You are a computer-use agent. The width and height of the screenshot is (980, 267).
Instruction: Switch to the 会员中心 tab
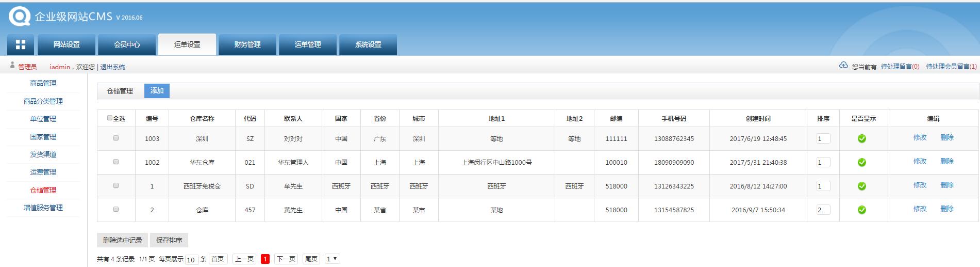(x=127, y=45)
